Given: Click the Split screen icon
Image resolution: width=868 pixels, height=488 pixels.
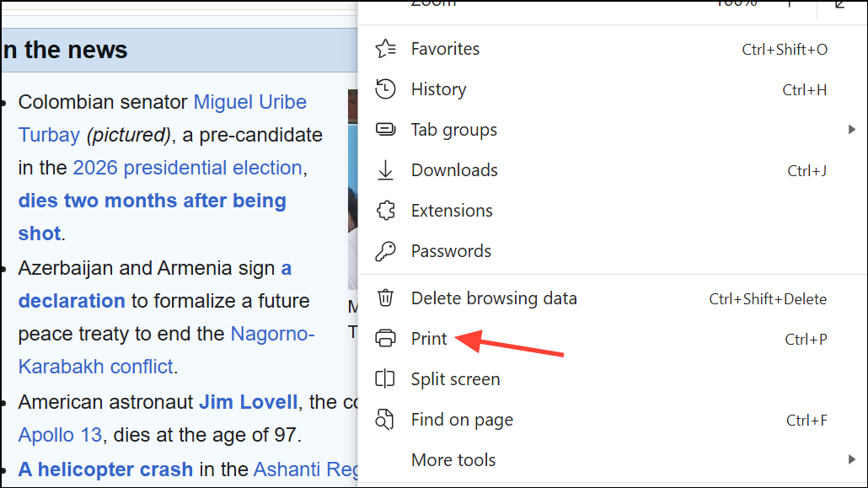Looking at the screenshot, I should [385, 379].
